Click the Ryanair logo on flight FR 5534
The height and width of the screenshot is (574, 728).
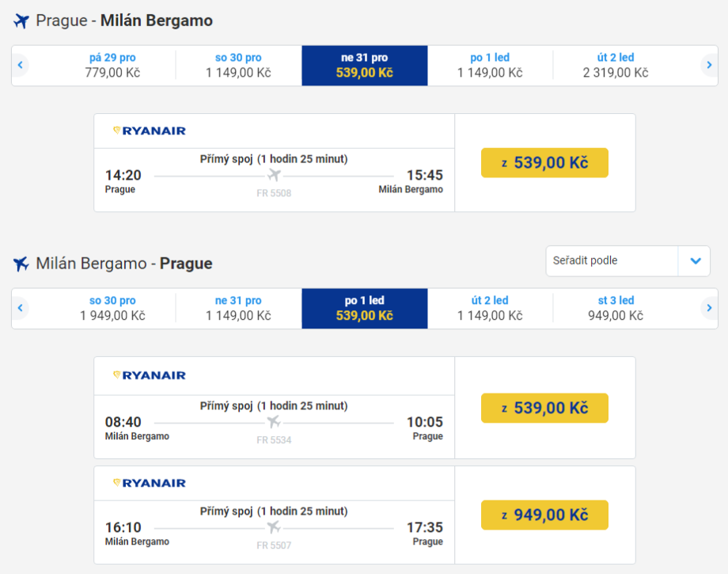point(150,375)
